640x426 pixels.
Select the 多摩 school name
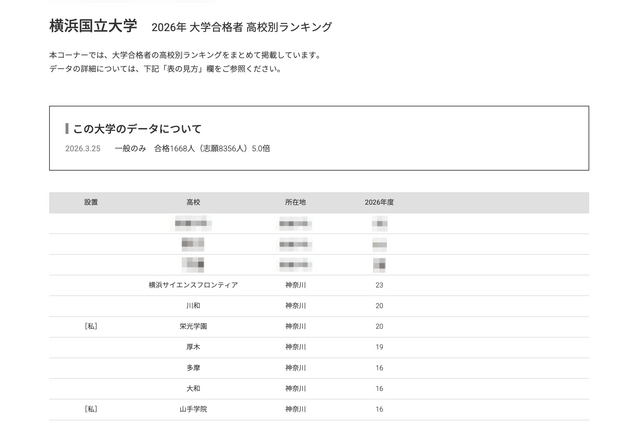click(193, 368)
